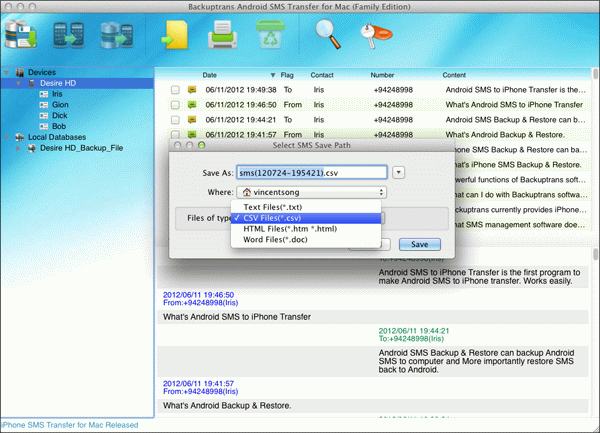Choose HTML Files(*.htm *.html) file type
600x433 pixels.
pos(306,229)
